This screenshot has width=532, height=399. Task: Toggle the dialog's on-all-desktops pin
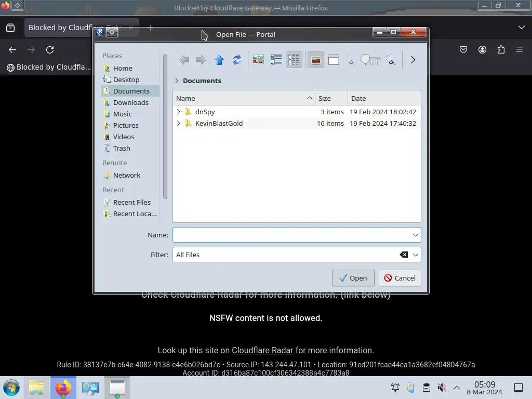click(112, 32)
